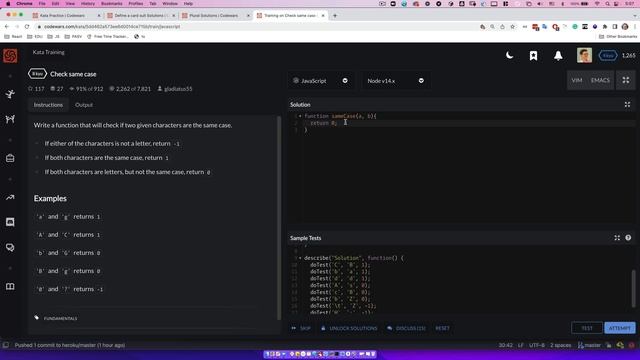Image resolution: width=640 pixels, height=360 pixels.
Task: Open the Chrome menu in macOS menu bar
Action: (x=24, y=3)
